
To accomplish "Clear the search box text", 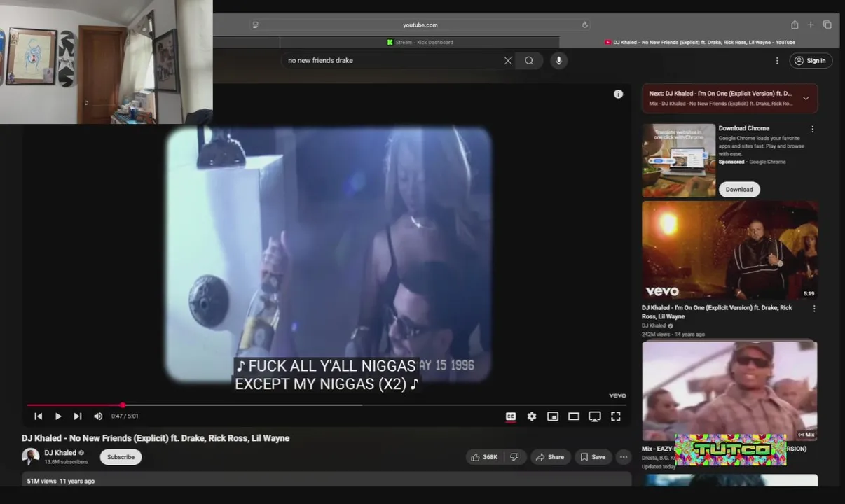I will [508, 61].
